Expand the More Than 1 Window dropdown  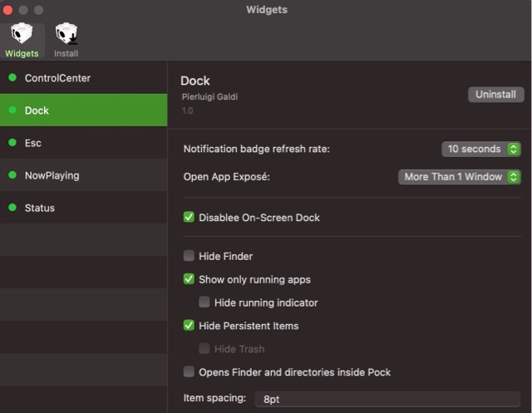click(x=459, y=177)
